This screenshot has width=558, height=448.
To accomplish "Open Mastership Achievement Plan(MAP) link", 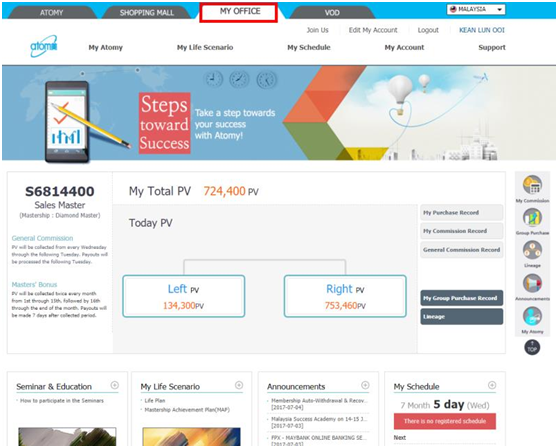I will [x=187, y=410].
